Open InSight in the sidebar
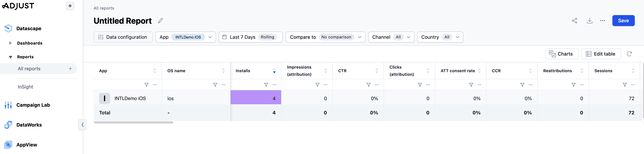Screen dimensions: 644x154 coord(25,87)
